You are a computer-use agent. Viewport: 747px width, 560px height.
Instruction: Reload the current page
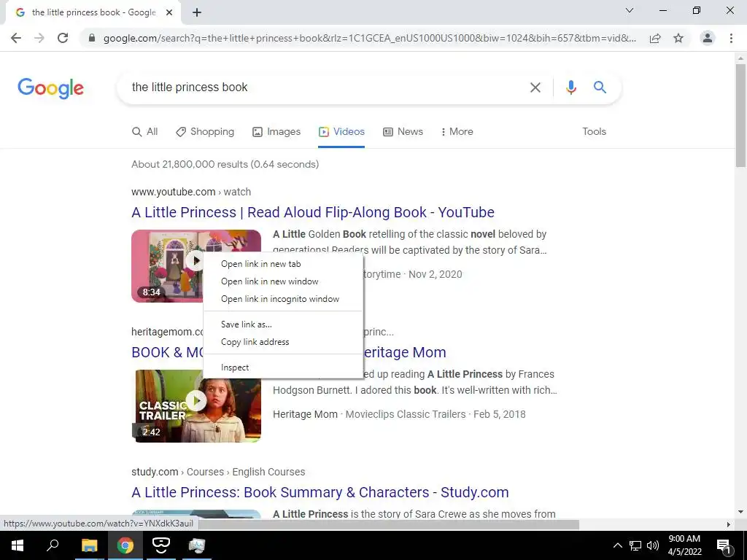[63, 38]
